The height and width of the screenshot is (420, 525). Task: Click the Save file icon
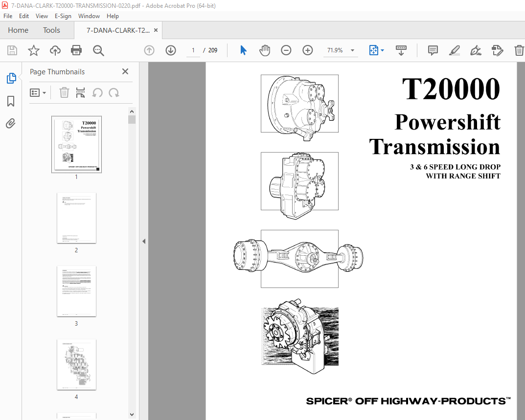pos(12,50)
